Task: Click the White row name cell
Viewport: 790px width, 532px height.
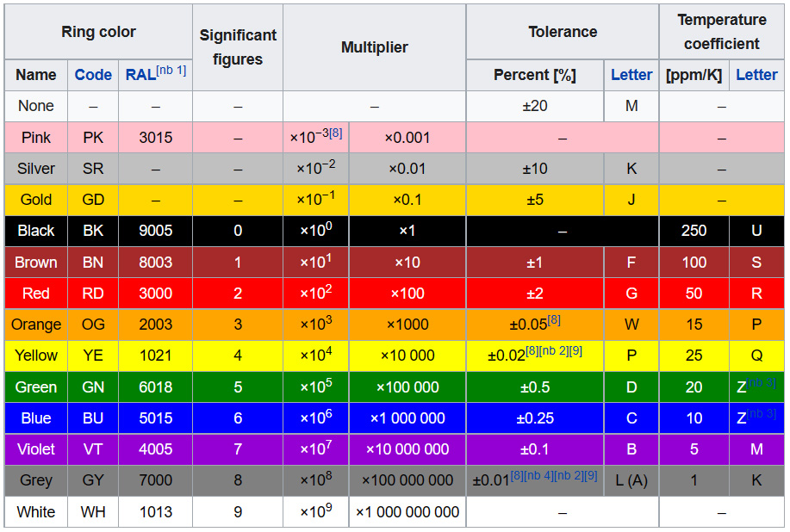Action: (35, 512)
